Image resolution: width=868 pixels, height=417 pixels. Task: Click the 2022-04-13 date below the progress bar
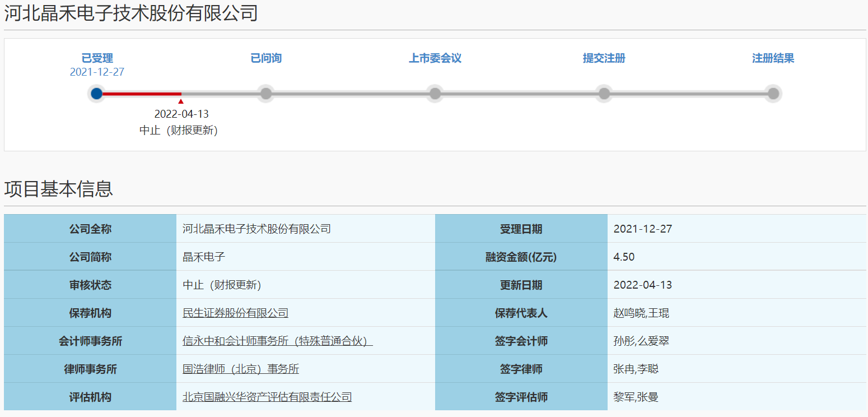pos(181,114)
